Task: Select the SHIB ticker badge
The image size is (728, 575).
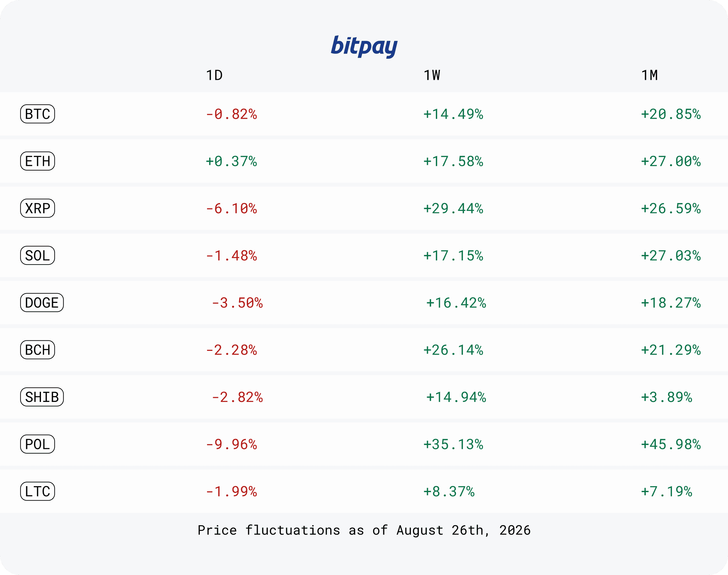Action: click(42, 397)
